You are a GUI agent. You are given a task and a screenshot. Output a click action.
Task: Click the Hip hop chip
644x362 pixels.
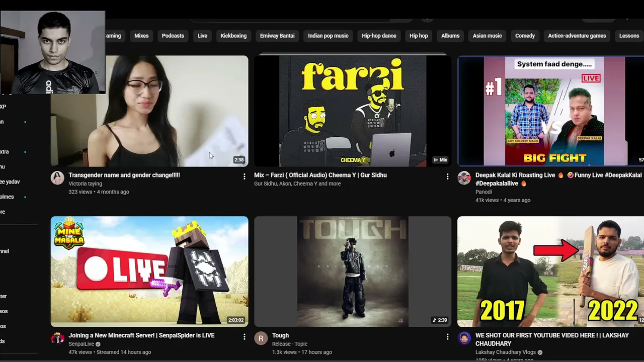(x=419, y=36)
